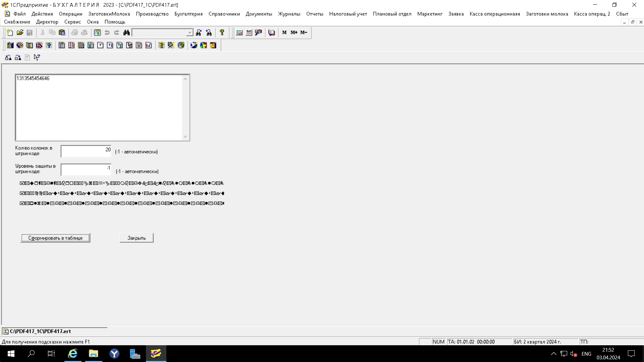Open the Calendar icon

coord(249,33)
